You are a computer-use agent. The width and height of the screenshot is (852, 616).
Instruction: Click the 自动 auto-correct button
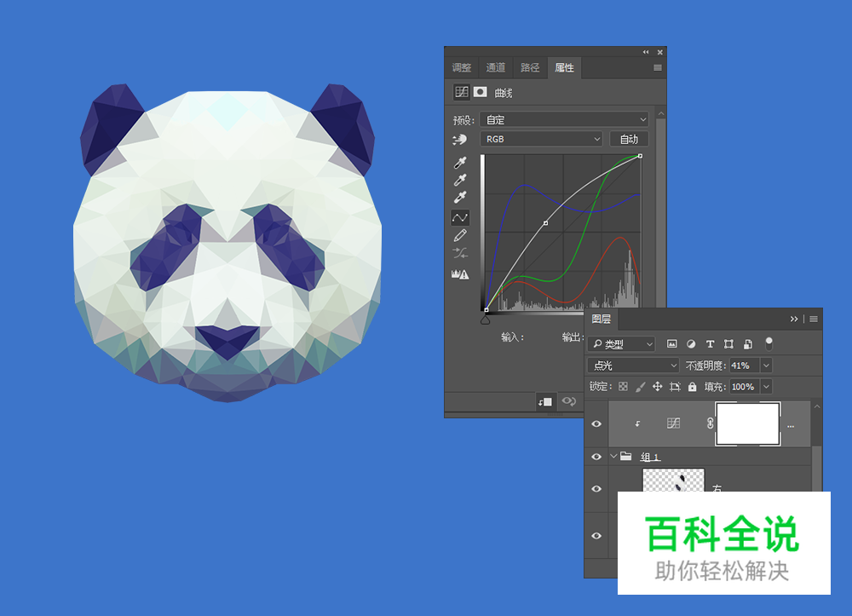pos(630,139)
